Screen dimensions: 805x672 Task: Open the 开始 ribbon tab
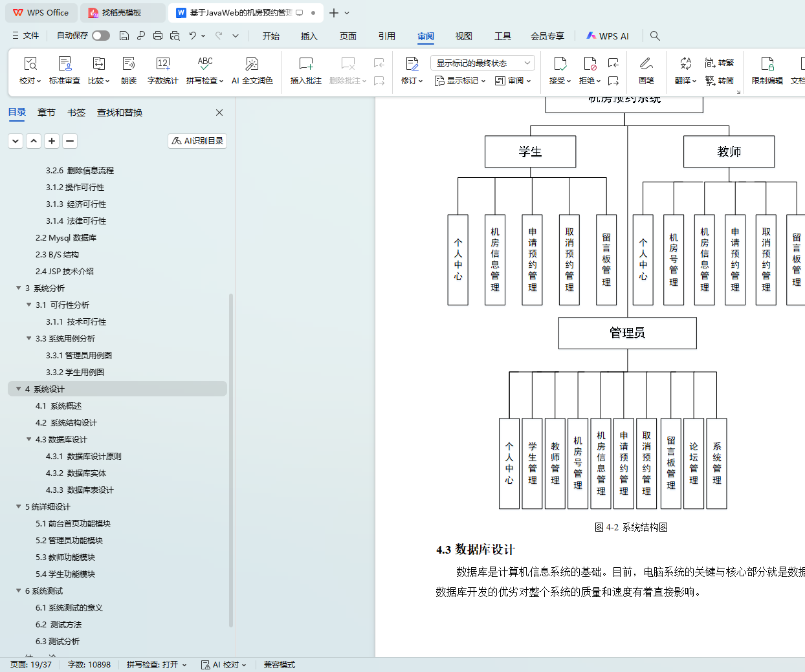click(271, 36)
